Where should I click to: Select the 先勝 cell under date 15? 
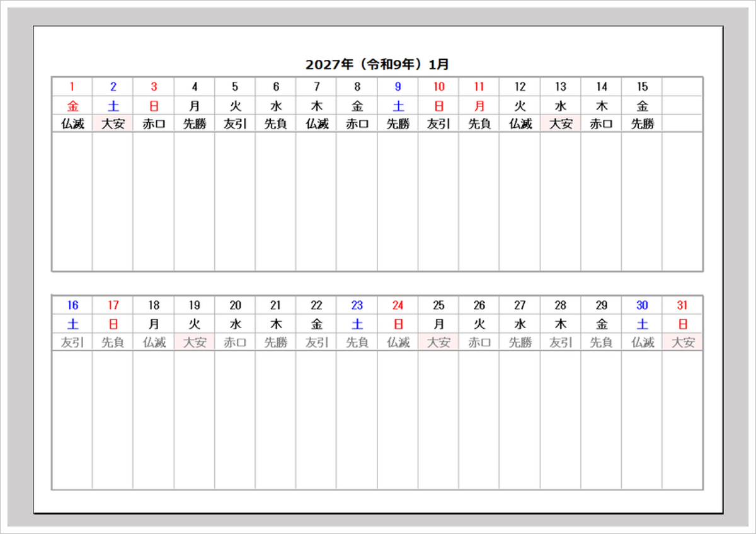642,124
